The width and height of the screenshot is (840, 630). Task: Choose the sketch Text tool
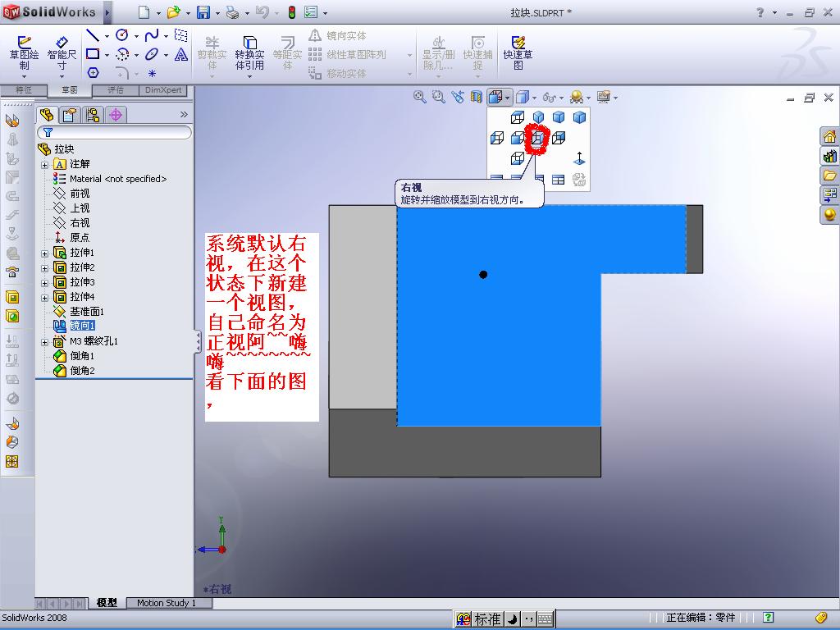coord(181,54)
